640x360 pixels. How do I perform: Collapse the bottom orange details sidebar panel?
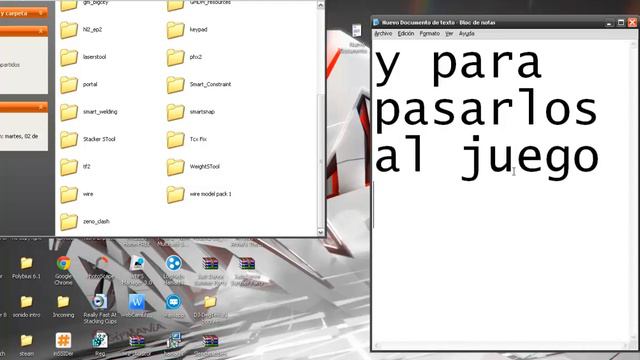tap(41, 107)
